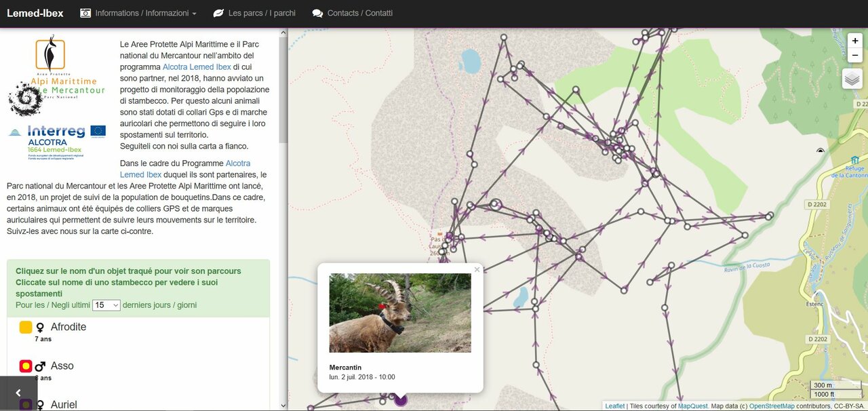Image resolution: width=868 pixels, height=411 pixels.
Task: Select the ibex named Auriel
Action: pyautogui.click(x=64, y=405)
